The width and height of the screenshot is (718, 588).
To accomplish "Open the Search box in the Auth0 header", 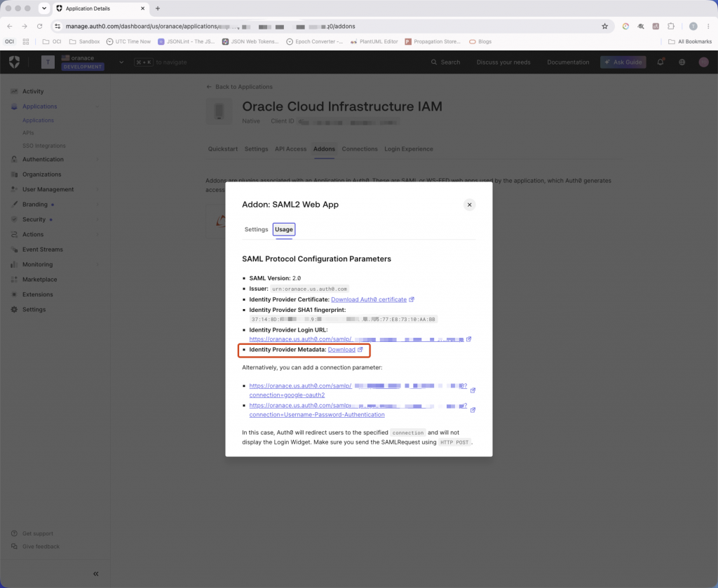I will (x=445, y=62).
